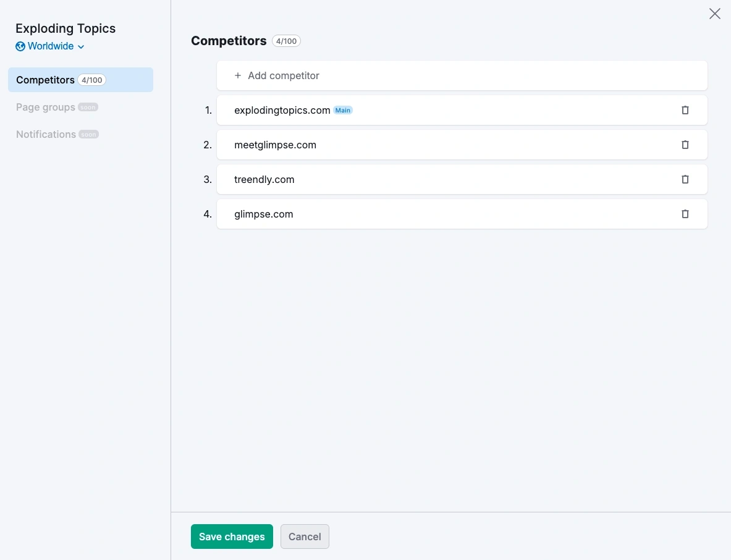Screen dimensions: 731x560
Task: Save changes to the competitor list
Action: pyautogui.click(x=232, y=537)
